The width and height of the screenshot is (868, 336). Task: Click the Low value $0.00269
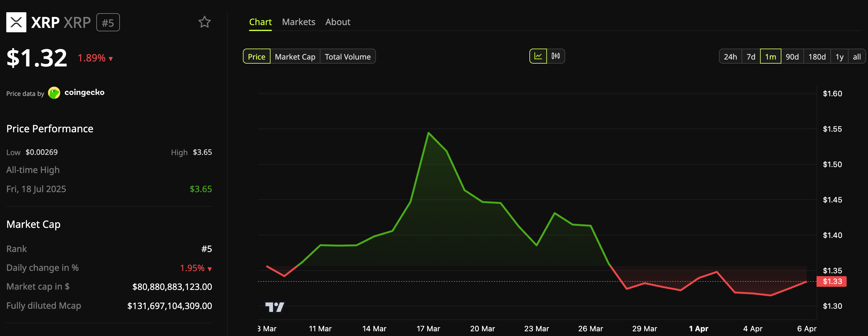tap(42, 152)
